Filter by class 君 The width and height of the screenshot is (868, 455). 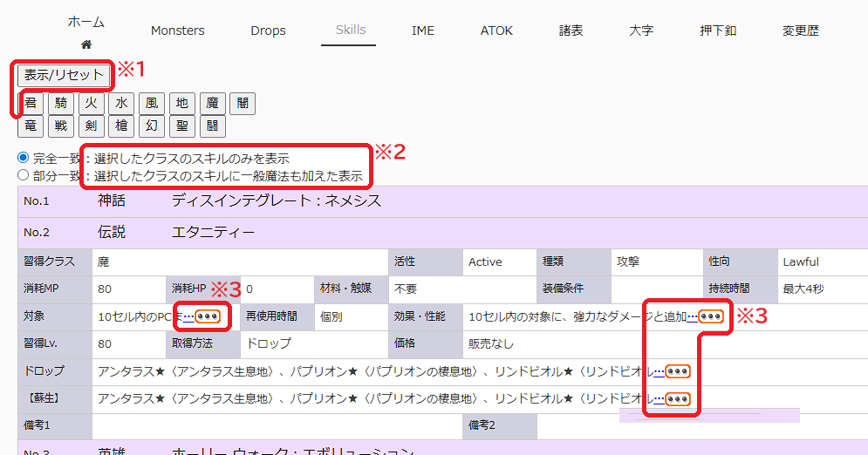click(x=31, y=104)
